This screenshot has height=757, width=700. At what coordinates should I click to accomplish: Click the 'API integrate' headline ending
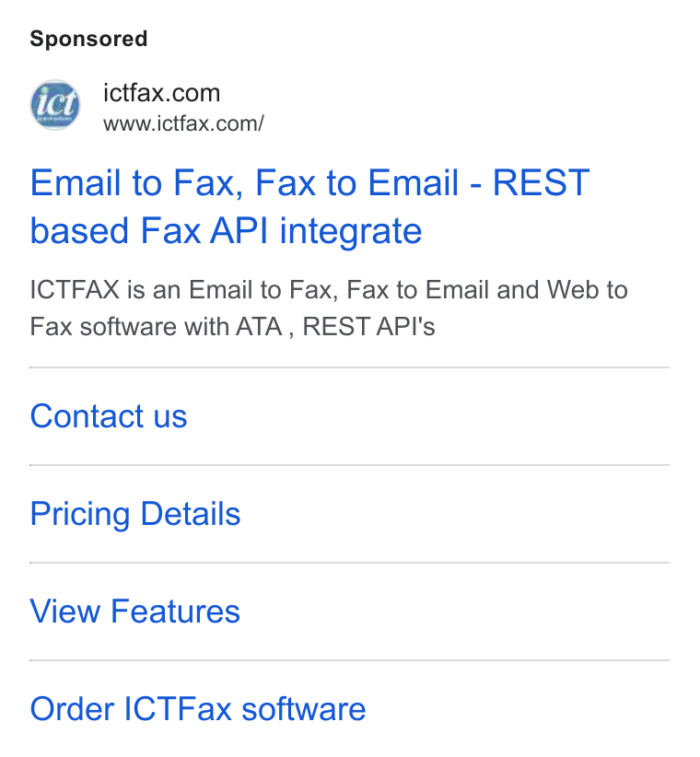316,231
